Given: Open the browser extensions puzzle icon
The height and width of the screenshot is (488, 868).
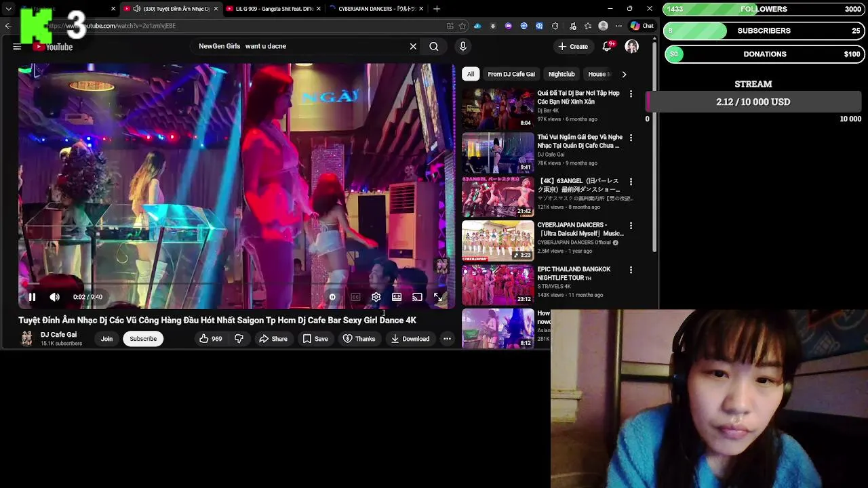Looking at the screenshot, I should point(555,26).
